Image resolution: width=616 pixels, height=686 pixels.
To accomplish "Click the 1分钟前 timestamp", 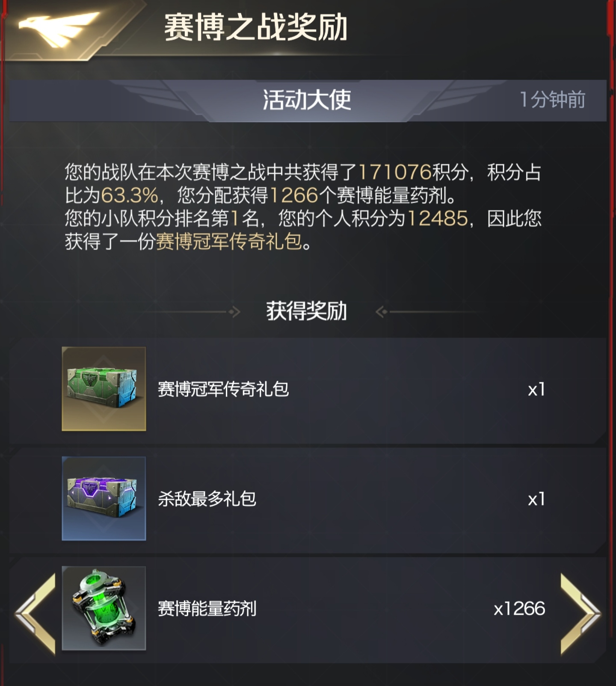I will click(x=553, y=100).
